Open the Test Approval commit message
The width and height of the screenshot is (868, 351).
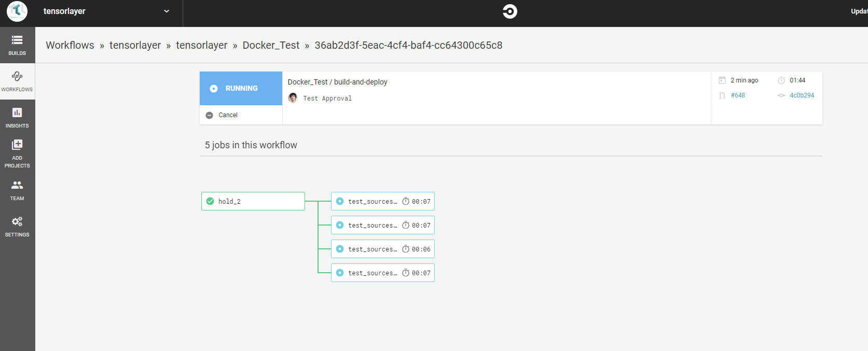pyautogui.click(x=327, y=99)
